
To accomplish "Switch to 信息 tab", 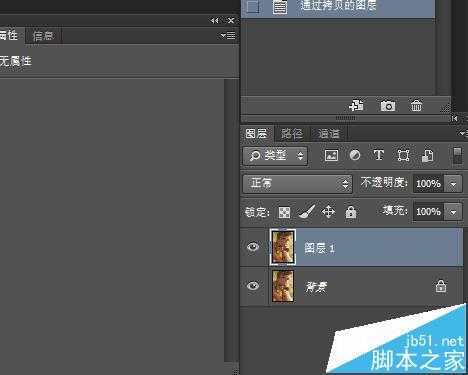I will [43, 36].
